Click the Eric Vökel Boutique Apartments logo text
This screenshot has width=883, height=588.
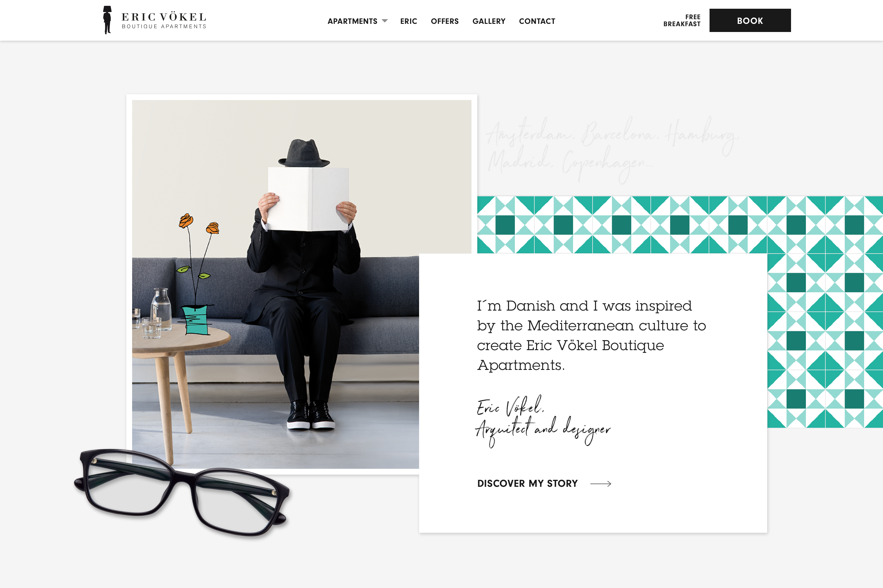click(x=164, y=20)
